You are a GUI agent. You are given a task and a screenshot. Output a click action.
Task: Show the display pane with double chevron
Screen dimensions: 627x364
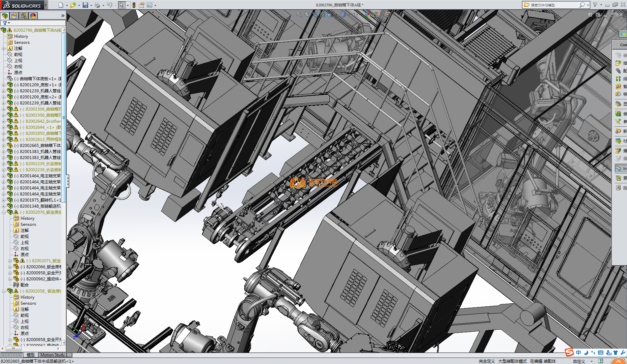click(x=63, y=16)
